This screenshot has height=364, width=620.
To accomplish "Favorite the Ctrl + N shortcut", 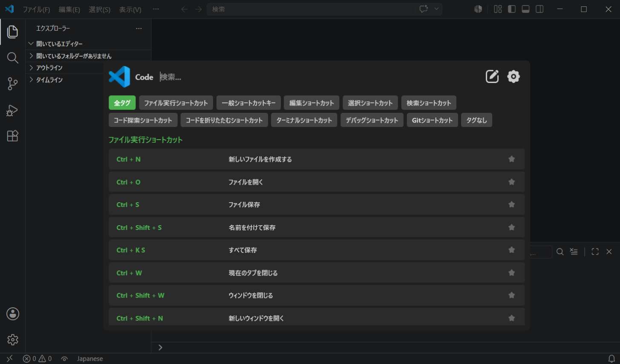I will [511, 159].
